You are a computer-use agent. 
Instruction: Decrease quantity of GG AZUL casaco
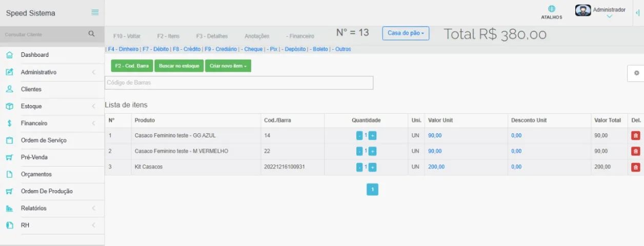pos(359,136)
